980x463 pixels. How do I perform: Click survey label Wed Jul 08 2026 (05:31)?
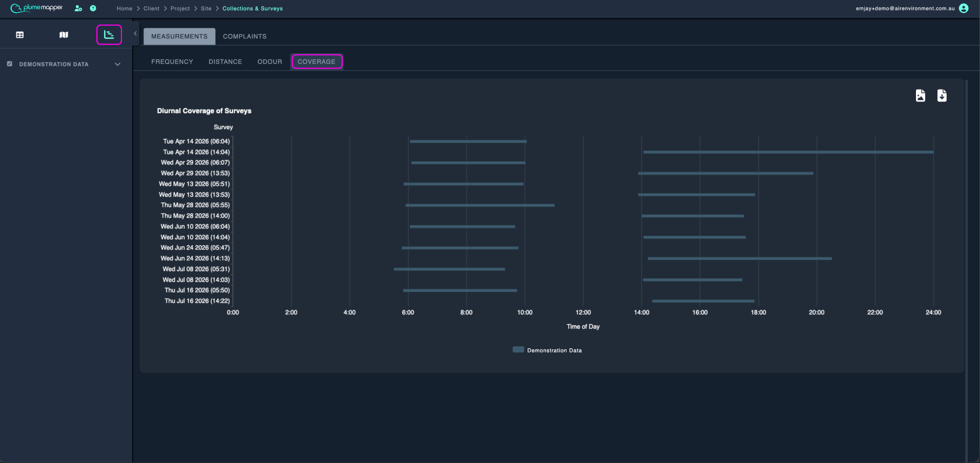click(x=196, y=269)
